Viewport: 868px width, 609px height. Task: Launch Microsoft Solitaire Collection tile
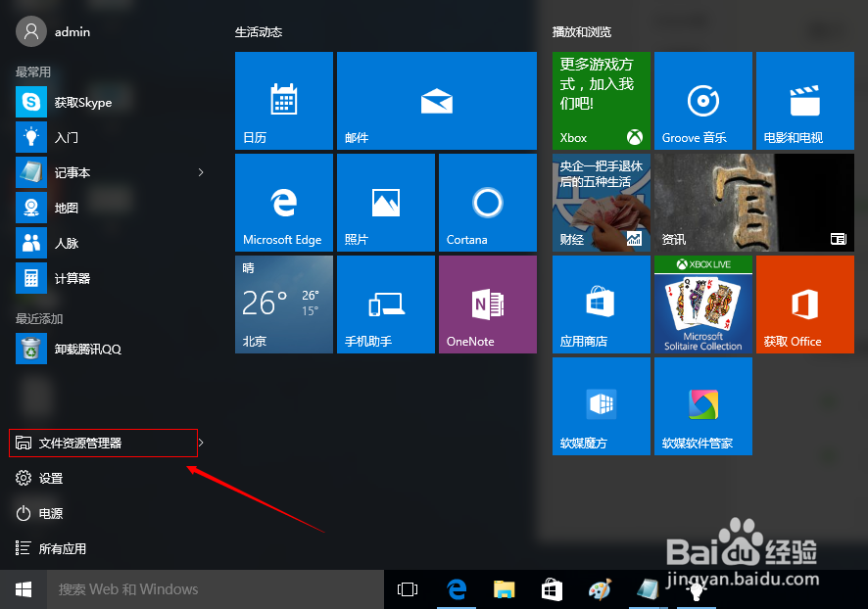click(x=703, y=304)
